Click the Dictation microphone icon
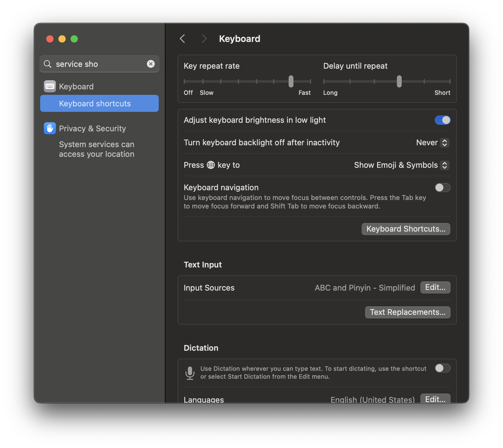This screenshot has width=503, height=448. click(190, 373)
